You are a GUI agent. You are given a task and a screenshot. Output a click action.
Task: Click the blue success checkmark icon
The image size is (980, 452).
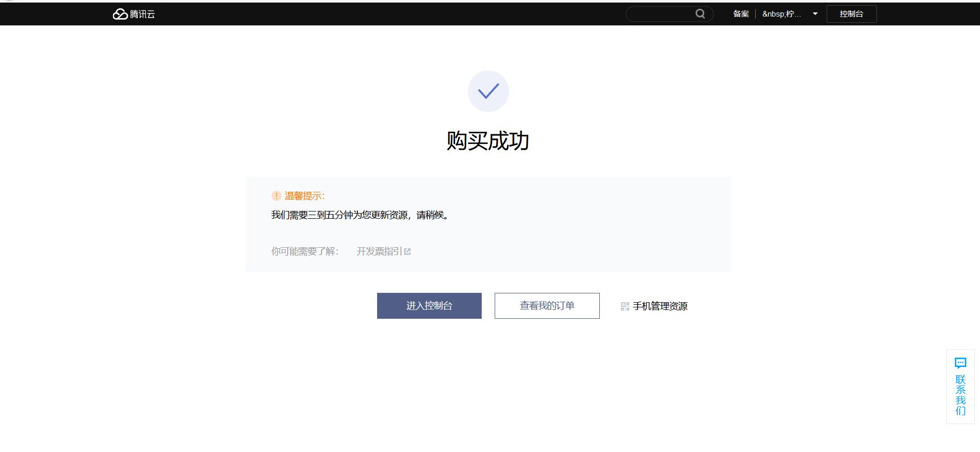click(x=488, y=91)
